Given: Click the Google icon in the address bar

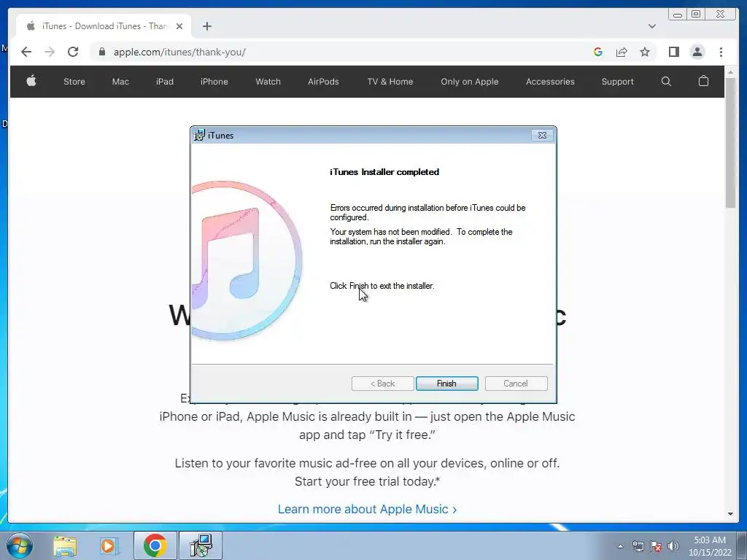Looking at the screenshot, I should [x=598, y=52].
